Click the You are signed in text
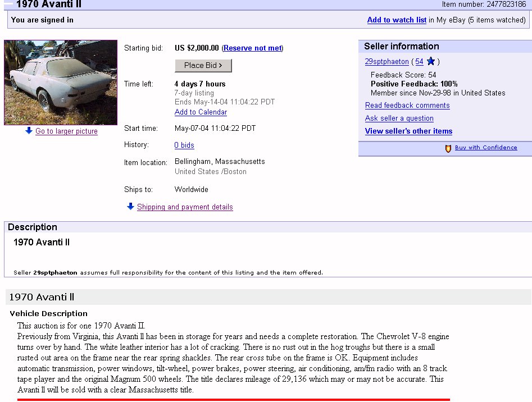 (x=42, y=20)
